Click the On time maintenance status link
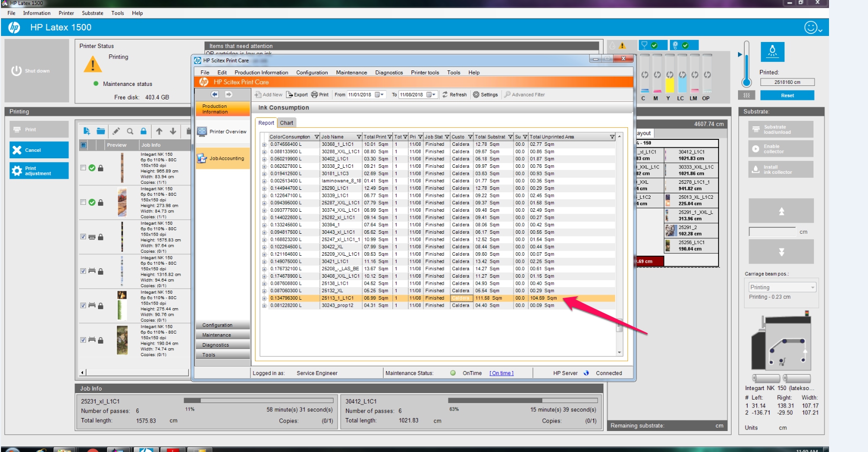This screenshot has width=868, height=452. pos(501,373)
